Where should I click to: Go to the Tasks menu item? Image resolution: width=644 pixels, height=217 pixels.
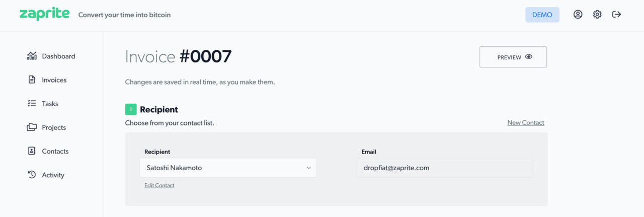pyautogui.click(x=50, y=104)
